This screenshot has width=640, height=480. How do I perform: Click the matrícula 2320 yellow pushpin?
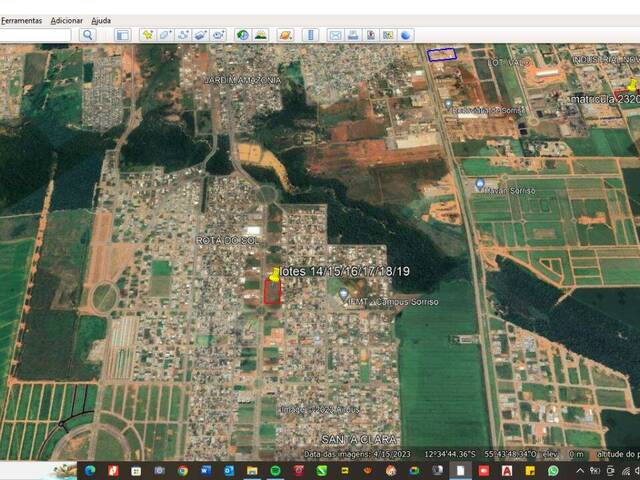[633, 85]
